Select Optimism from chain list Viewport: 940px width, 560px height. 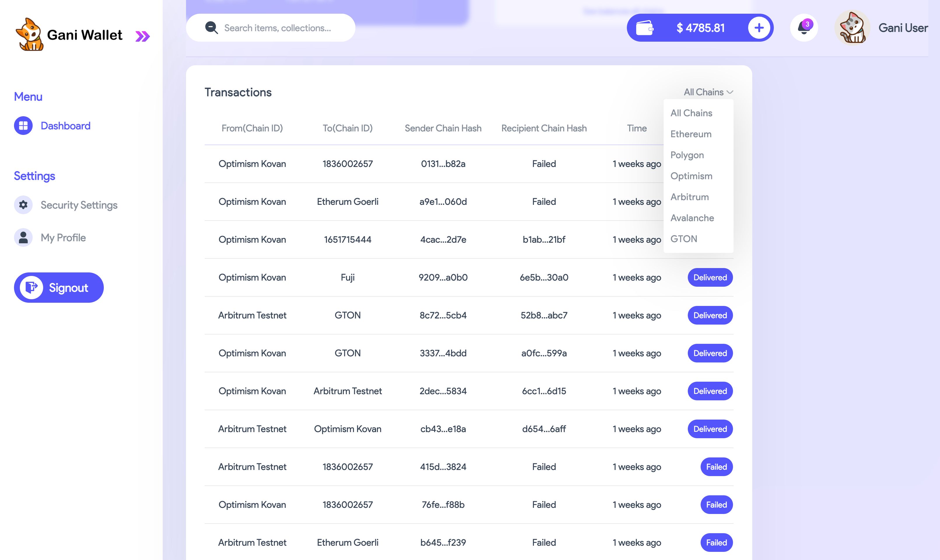click(x=691, y=175)
